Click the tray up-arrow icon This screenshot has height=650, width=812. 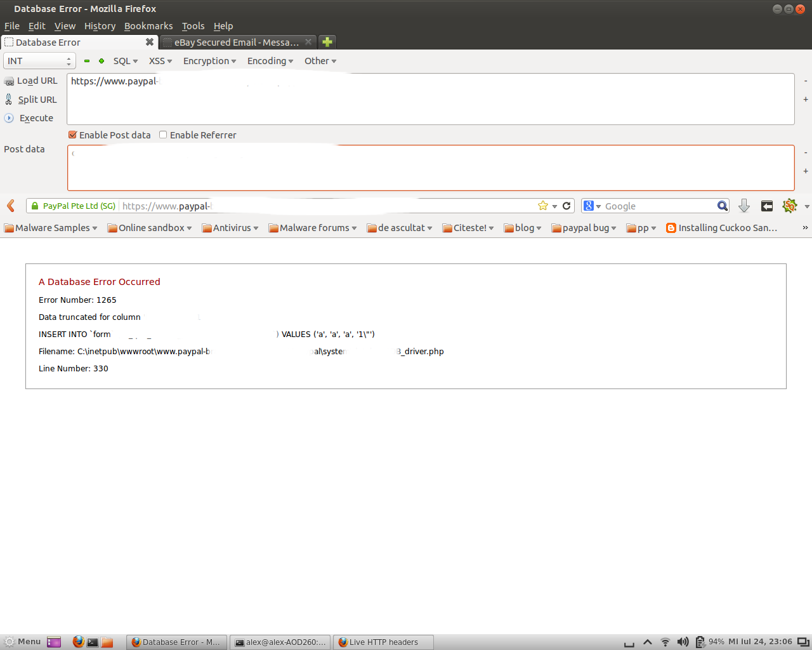pos(648,642)
